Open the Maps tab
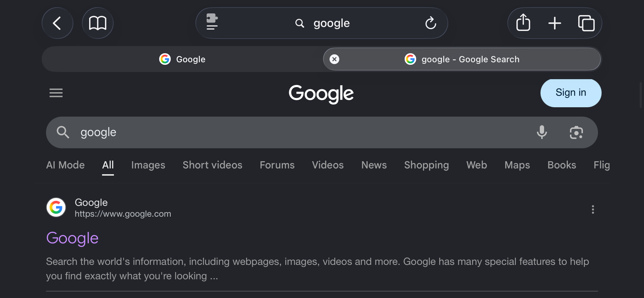Screen dimensions: 644x298 click(x=517, y=165)
